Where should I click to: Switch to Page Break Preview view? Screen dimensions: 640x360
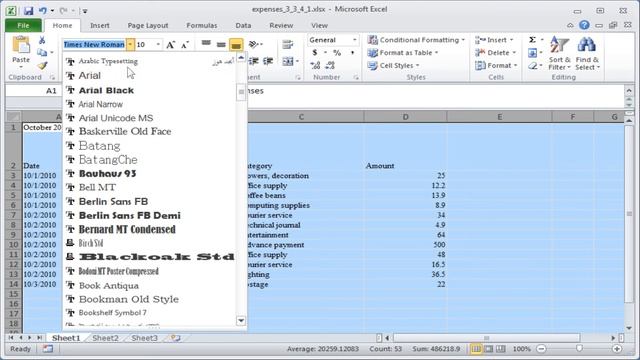[x=500, y=349]
